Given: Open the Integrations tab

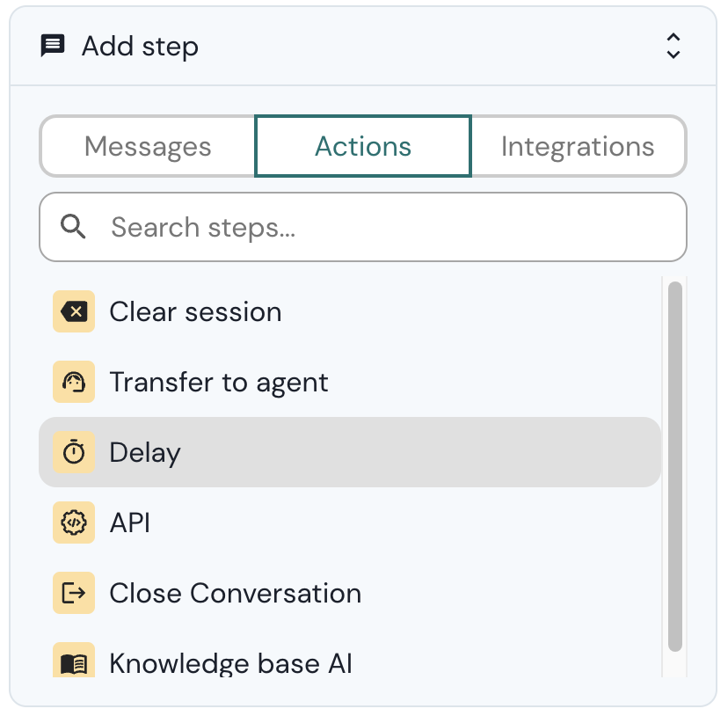Looking at the screenshot, I should (579, 146).
